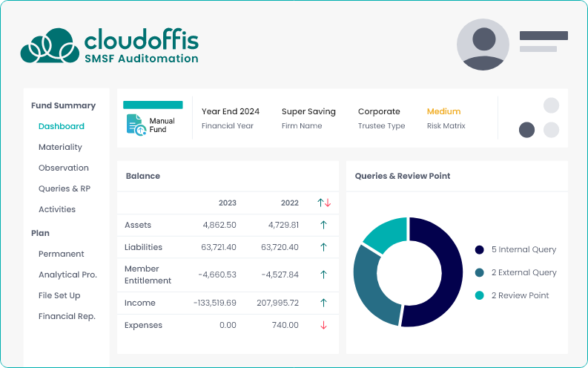Click the green up arrow for Liabilities
The image size is (588, 368).
[x=323, y=247]
